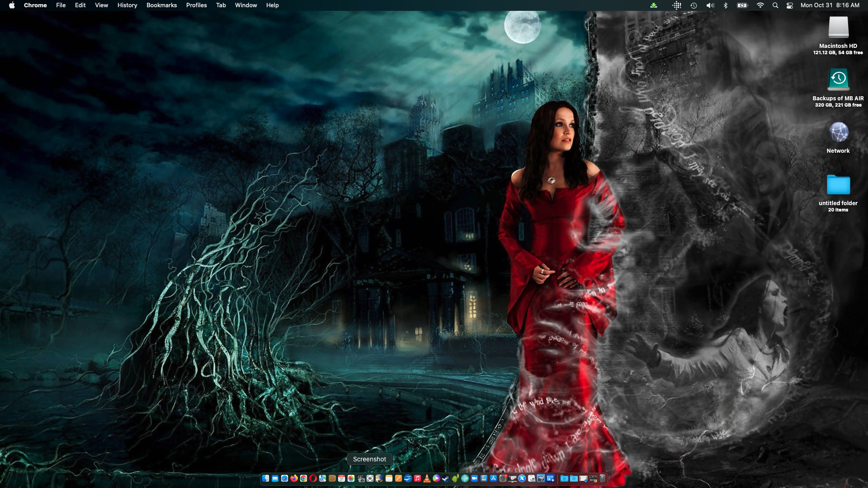The image size is (868, 488).
Task: Open VLC media player from Dock
Action: coord(427,478)
